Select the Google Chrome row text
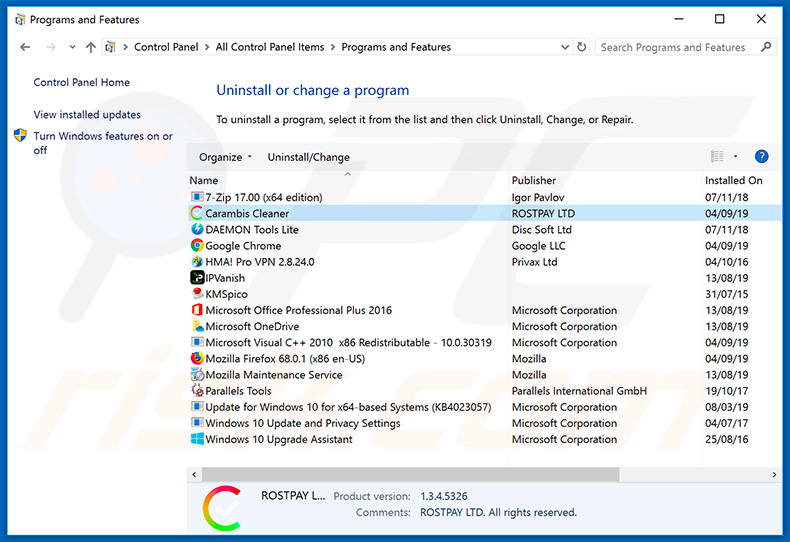Viewport: 790px width, 542px height. point(243,245)
